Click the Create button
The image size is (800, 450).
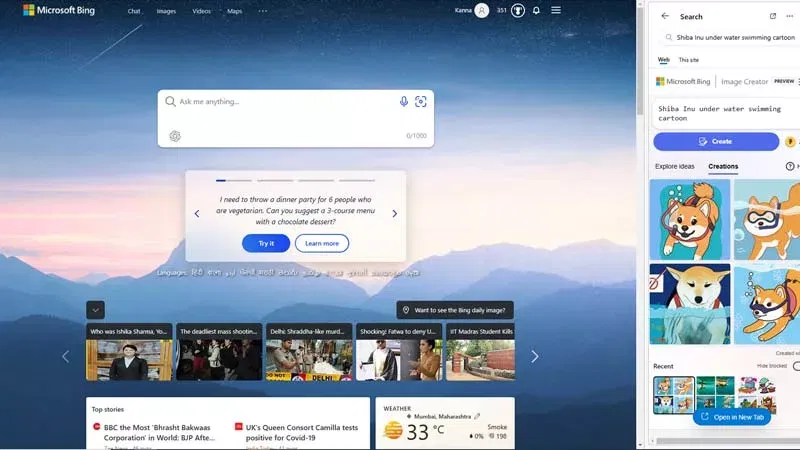716,141
